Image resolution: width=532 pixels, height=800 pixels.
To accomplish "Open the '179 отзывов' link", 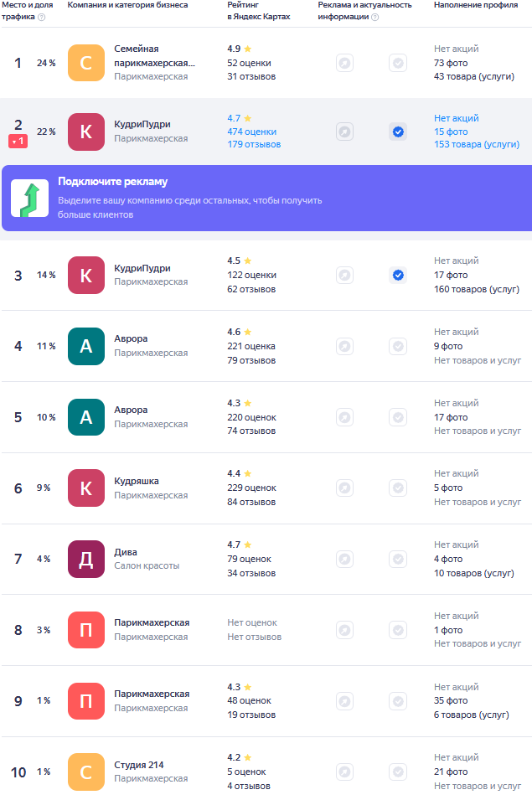I will click(254, 144).
